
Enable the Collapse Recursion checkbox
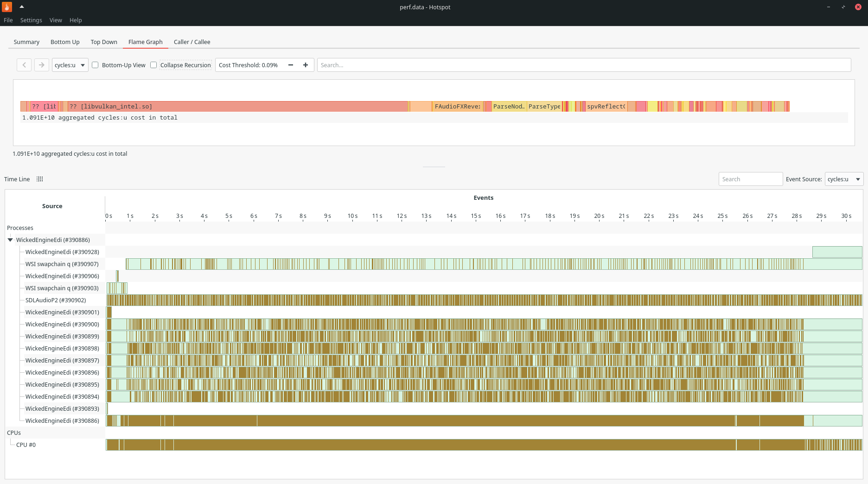click(x=153, y=65)
